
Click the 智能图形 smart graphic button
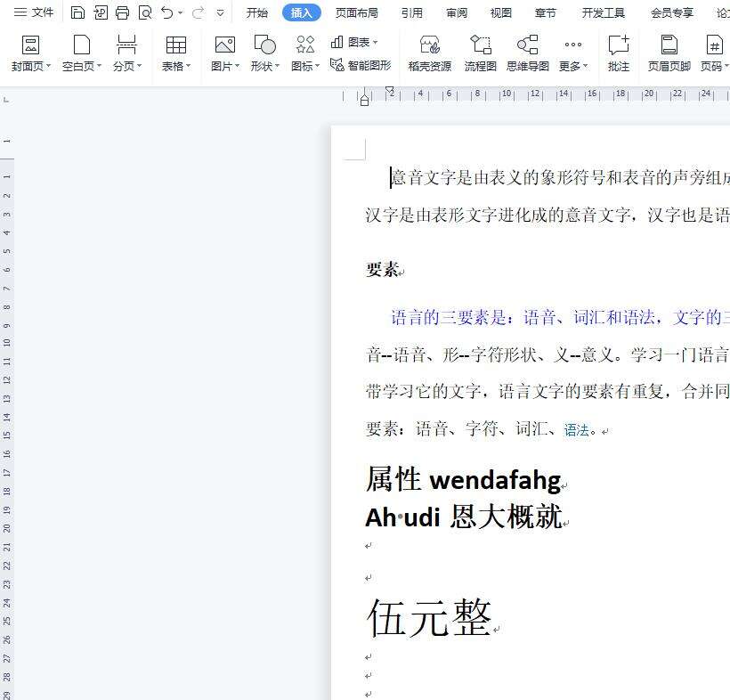click(361, 65)
